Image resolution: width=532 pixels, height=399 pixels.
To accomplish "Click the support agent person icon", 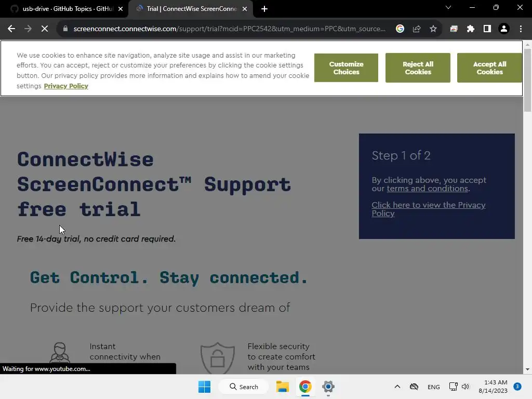I will 60,353.
